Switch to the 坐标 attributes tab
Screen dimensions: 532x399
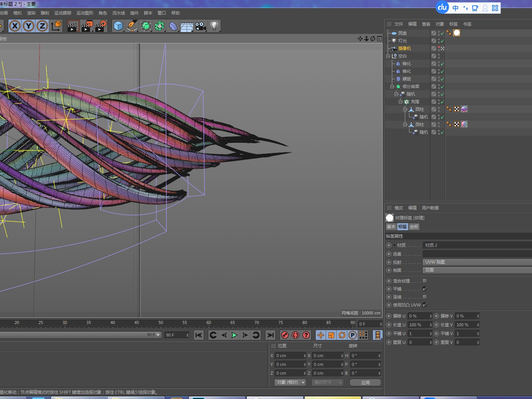[414, 227]
